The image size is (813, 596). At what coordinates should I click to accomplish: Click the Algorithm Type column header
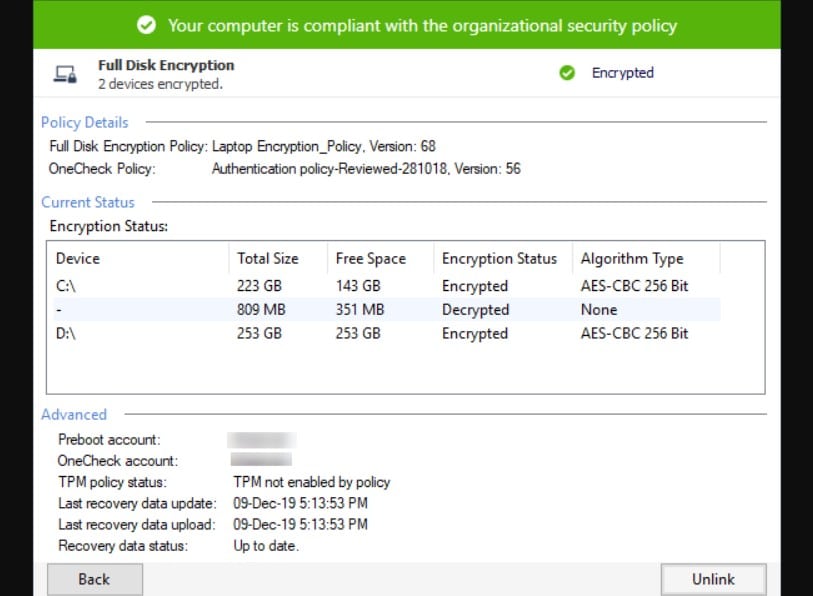coord(646,258)
